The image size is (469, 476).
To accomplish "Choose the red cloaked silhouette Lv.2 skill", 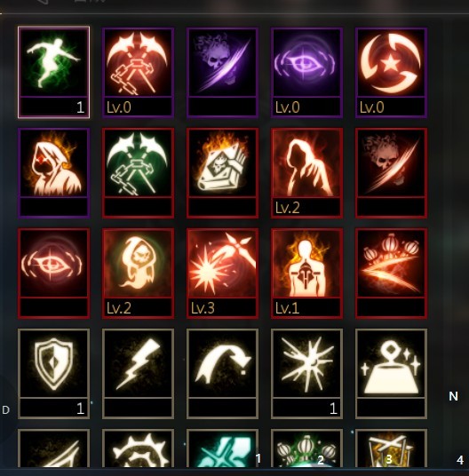I will click(307, 172).
